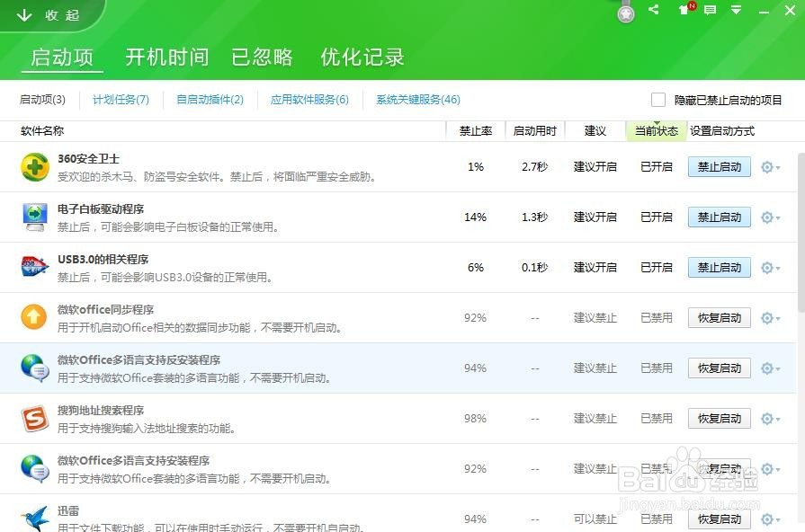Viewport: 805px width, 532px height.
Task: Click the vertical scrollbar thumb of list
Action: click(801, 233)
